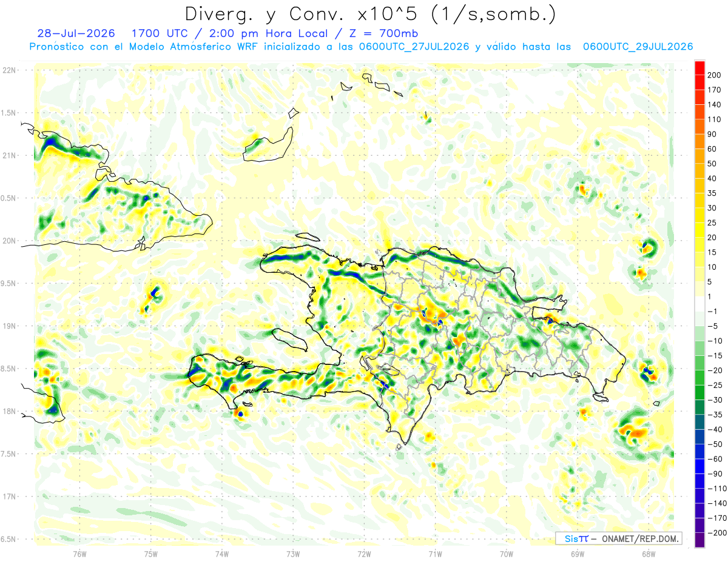728x562 pixels.
Task: Select the topmost red color scale swatch
Action: 700,68
